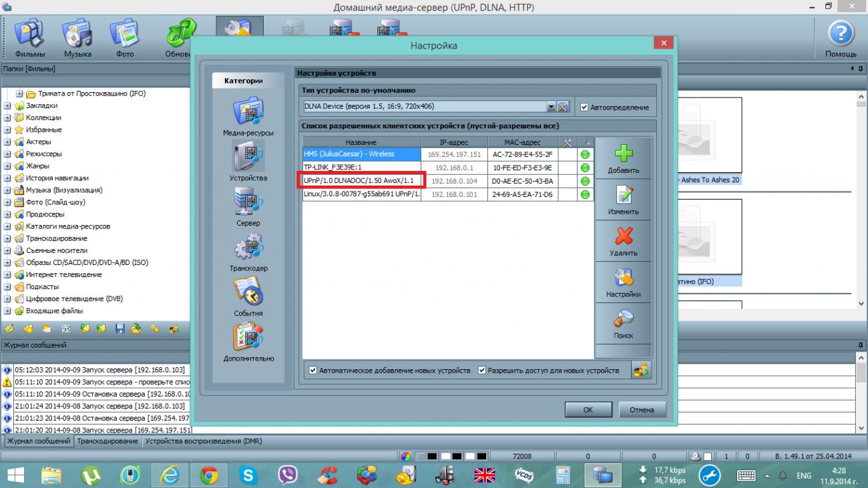Click the Удалить device button

coord(623,242)
